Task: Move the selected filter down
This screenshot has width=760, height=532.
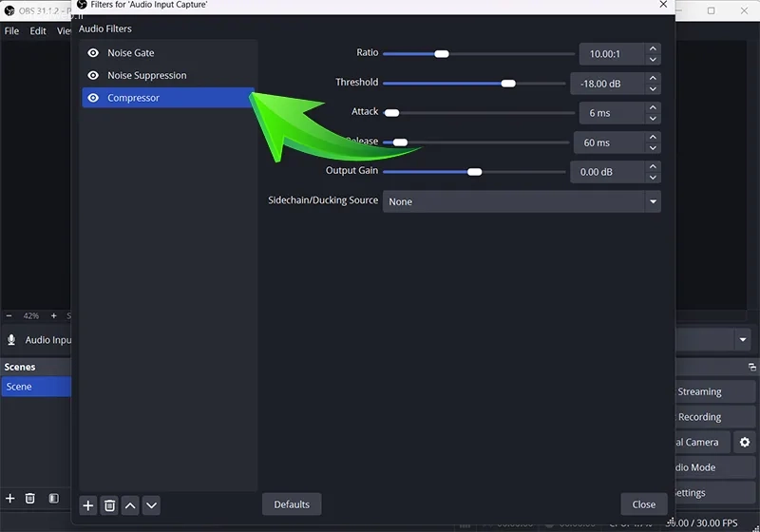Action: 151,505
